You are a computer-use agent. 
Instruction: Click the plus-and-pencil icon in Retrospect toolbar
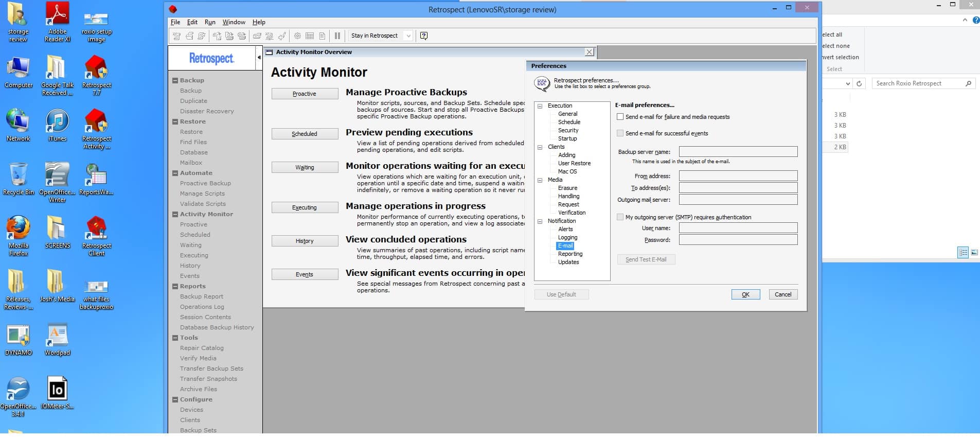coord(282,36)
